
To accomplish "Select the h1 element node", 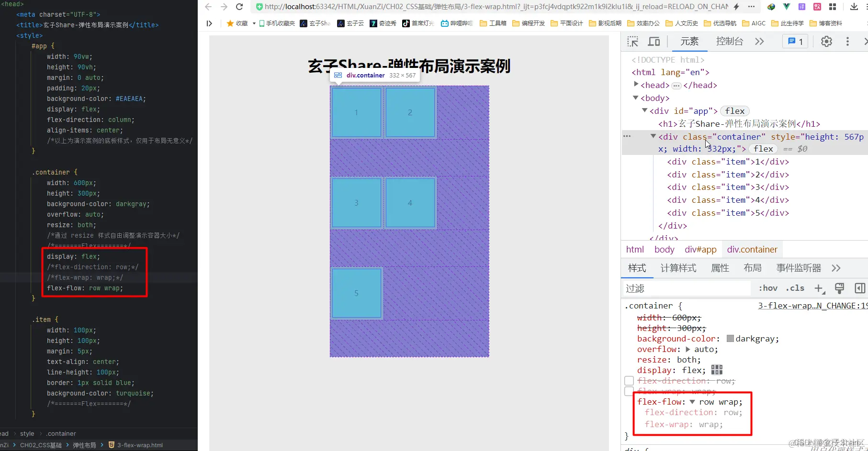I will (739, 123).
